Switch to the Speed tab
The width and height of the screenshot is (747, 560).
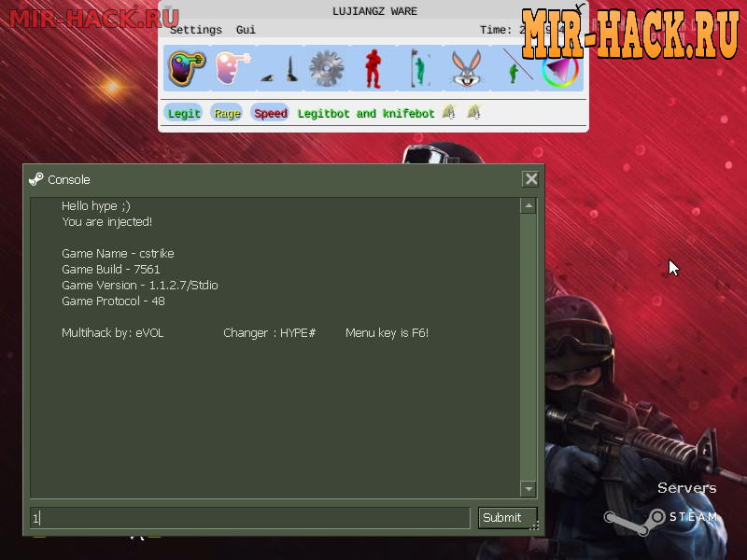click(x=271, y=114)
